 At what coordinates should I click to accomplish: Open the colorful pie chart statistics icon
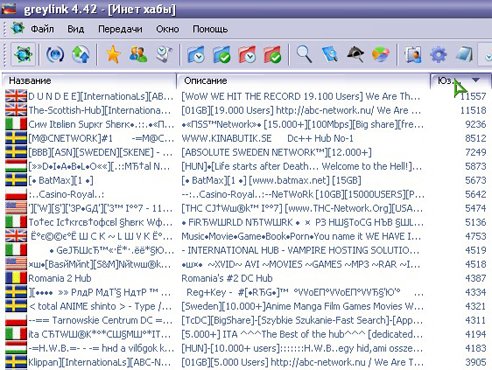click(x=380, y=54)
